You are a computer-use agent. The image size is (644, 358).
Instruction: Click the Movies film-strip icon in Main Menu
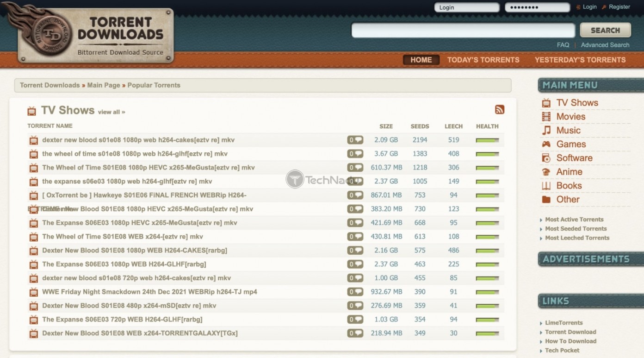pyautogui.click(x=546, y=117)
